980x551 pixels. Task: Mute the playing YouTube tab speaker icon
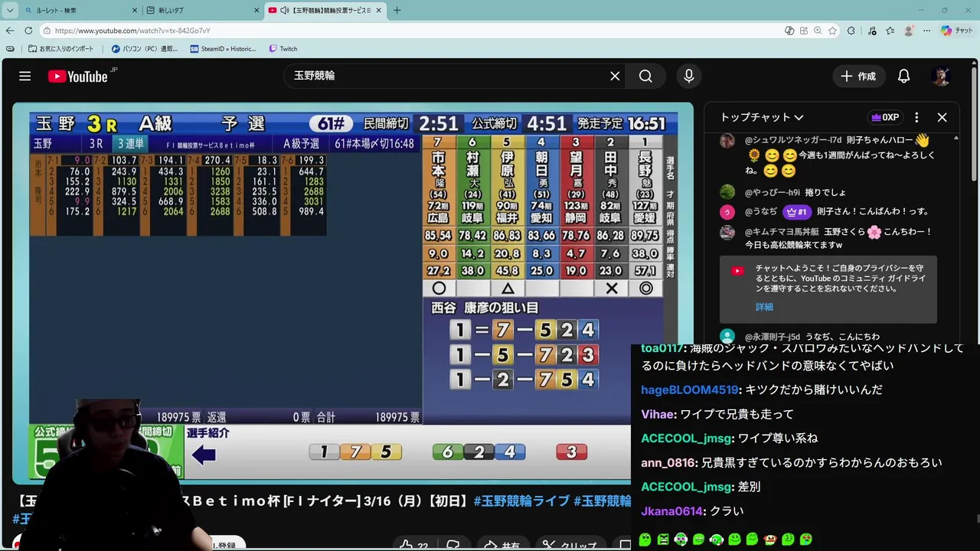click(285, 10)
